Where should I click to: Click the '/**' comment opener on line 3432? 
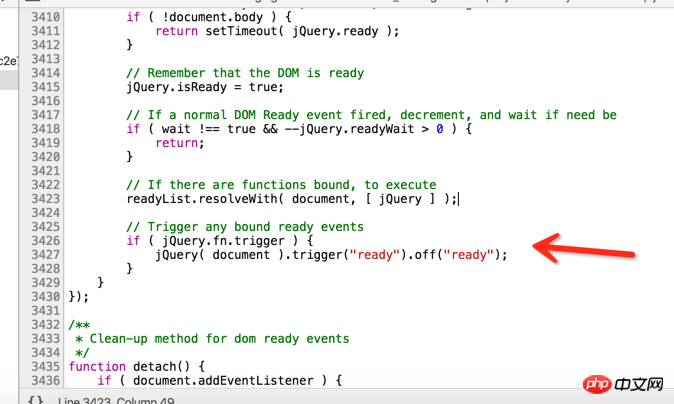(x=79, y=324)
